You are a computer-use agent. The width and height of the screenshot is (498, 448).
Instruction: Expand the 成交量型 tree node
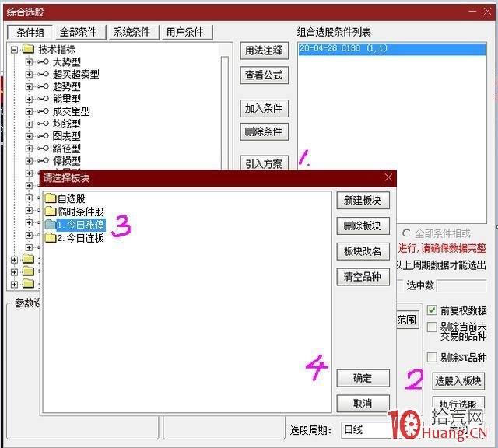point(29,111)
